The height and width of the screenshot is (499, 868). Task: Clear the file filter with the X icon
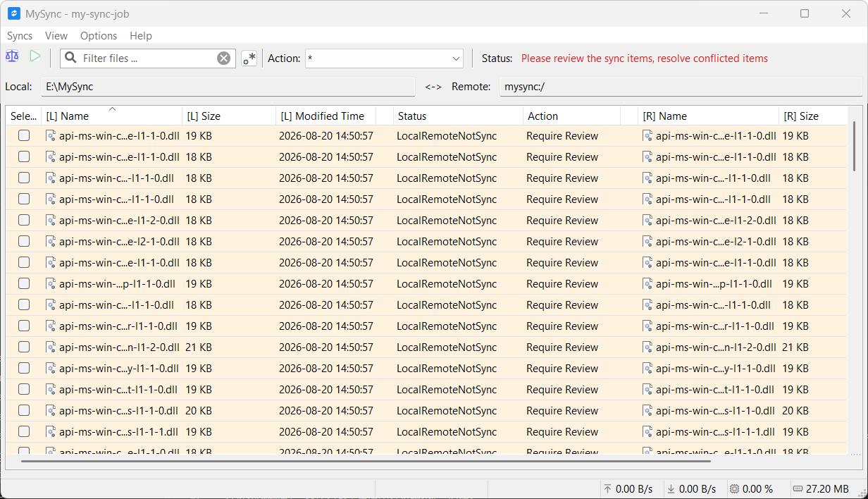[x=223, y=58]
